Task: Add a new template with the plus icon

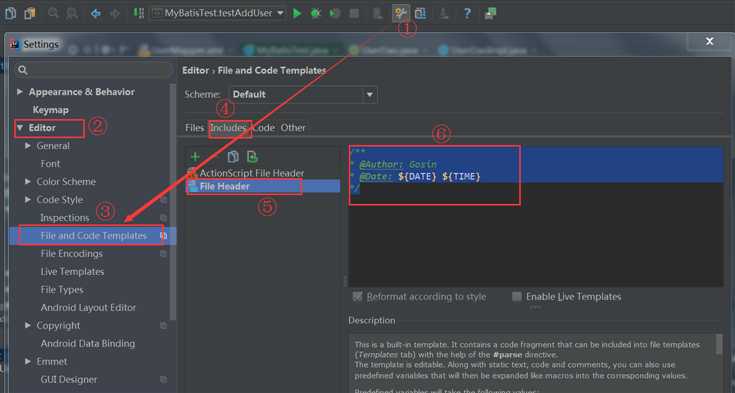Action: (195, 157)
